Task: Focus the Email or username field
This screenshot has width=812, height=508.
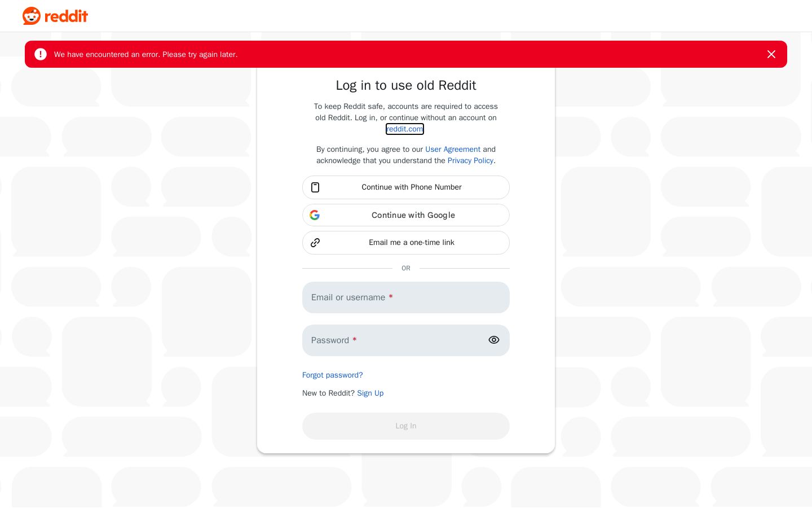Action: 406,297
